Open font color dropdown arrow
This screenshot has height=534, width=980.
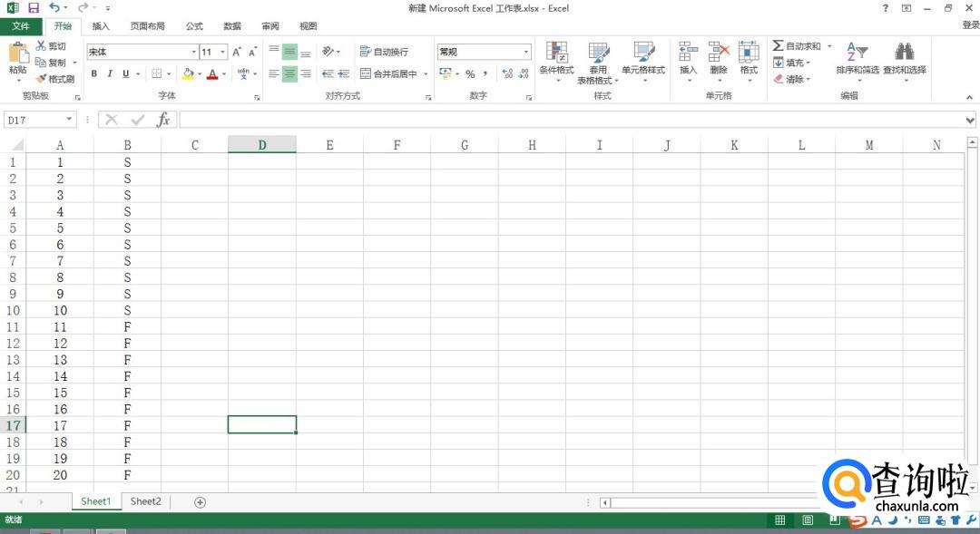point(224,73)
